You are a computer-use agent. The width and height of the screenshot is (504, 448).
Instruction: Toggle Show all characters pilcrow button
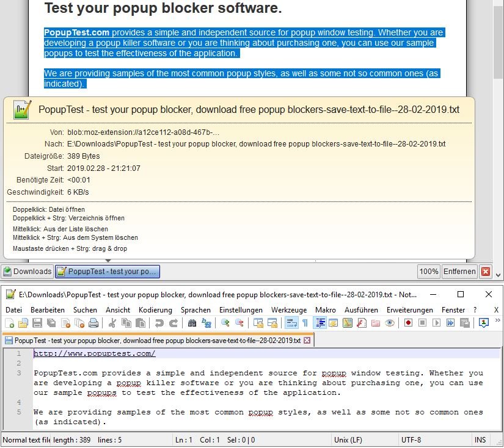(305, 323)
